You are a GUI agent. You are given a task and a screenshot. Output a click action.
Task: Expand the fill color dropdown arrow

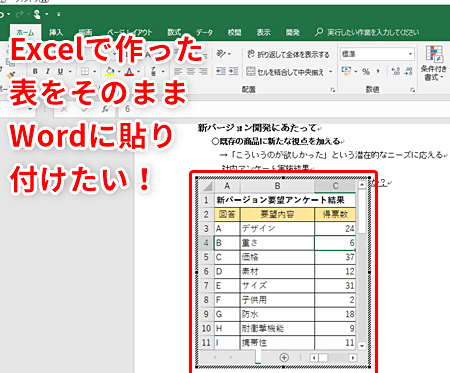click(119, 71)
